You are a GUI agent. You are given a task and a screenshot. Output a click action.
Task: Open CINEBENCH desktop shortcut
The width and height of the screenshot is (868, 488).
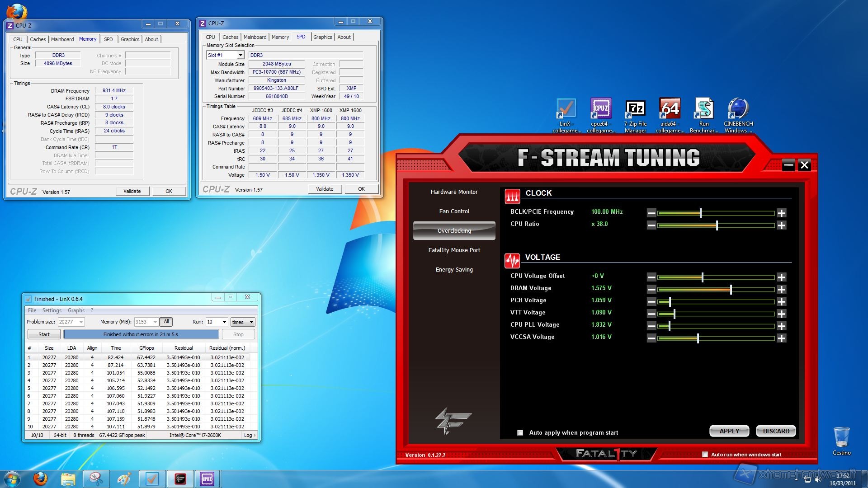(738, 110)
